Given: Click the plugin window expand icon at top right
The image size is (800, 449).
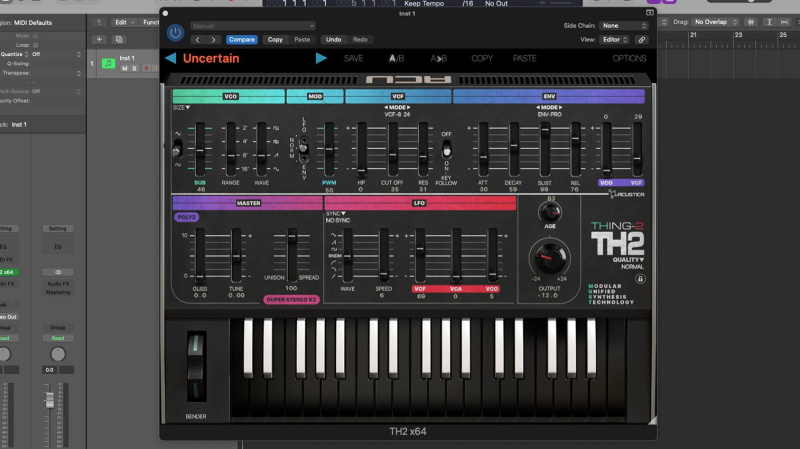Looking at the screenshot, I should tap(649, 13).
